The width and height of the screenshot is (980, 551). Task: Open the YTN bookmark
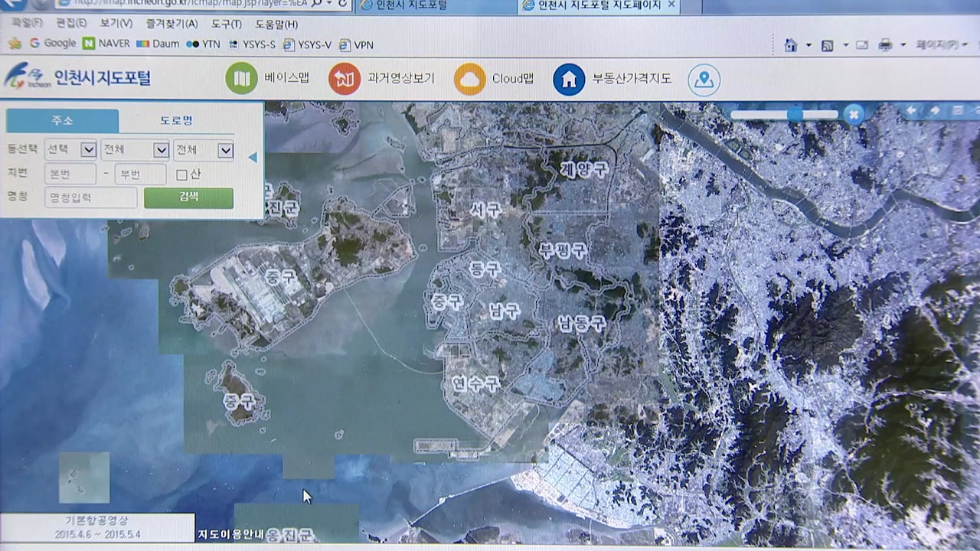(203, 44)
